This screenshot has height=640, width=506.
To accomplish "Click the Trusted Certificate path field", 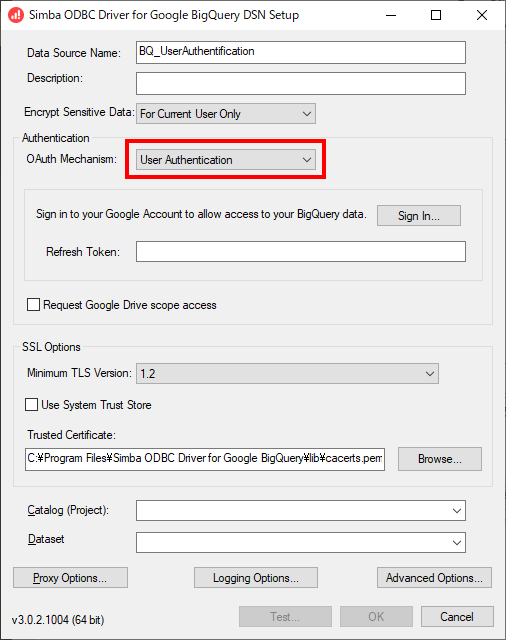I will (205, 459).
